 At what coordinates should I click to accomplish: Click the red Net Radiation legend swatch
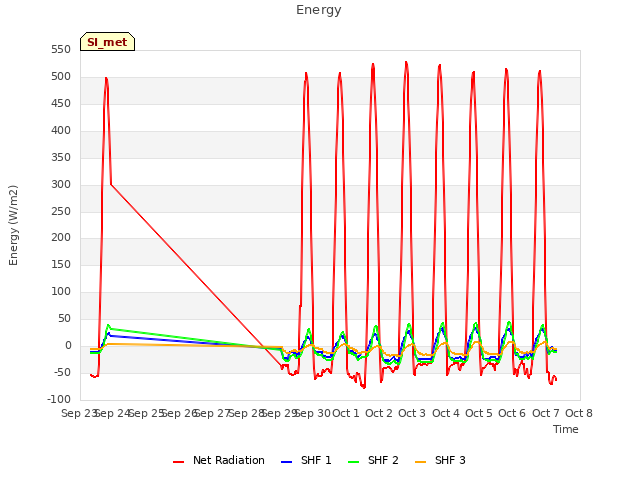[x=178, y=462]
